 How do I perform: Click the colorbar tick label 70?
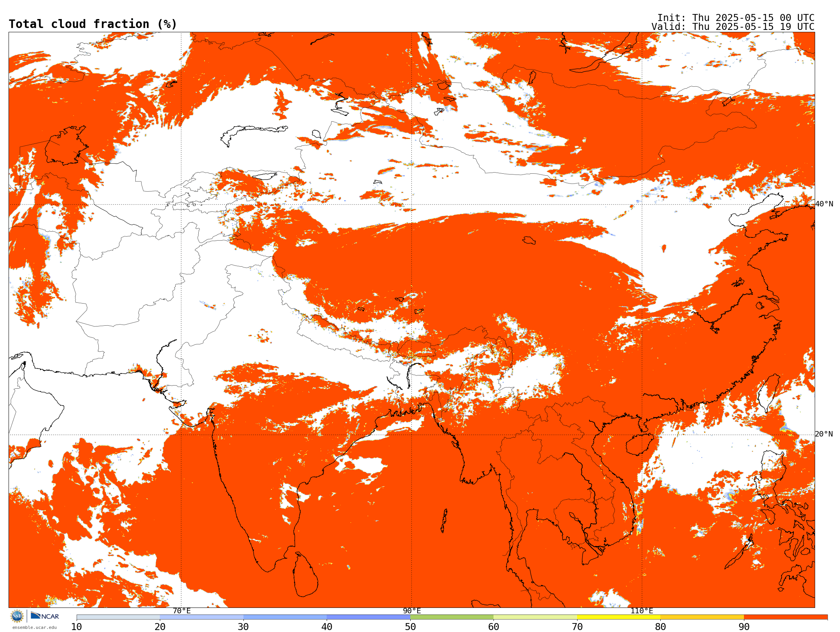pyautogui.click(x=577, y=627)
